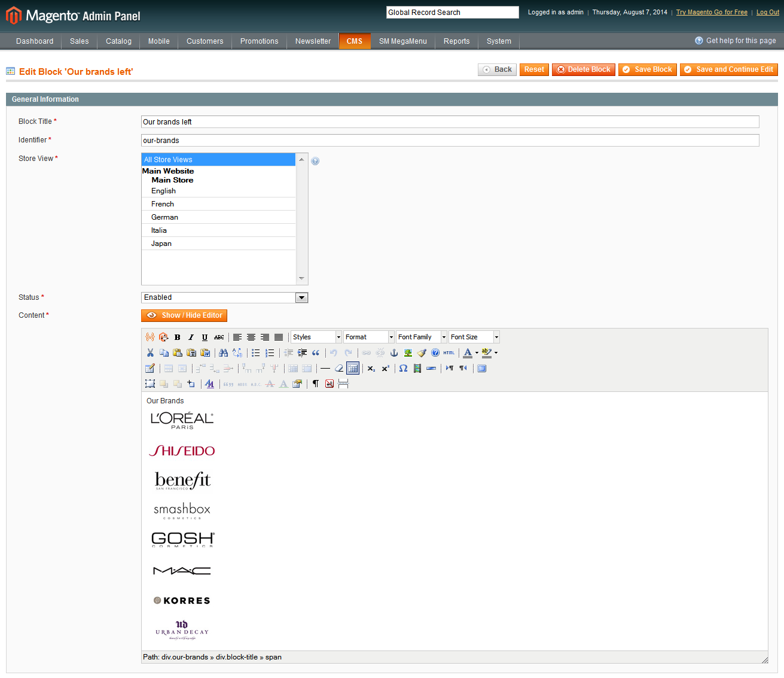
Task: Insert a special character (omega icon)
Action: click(x=404, y=368)
